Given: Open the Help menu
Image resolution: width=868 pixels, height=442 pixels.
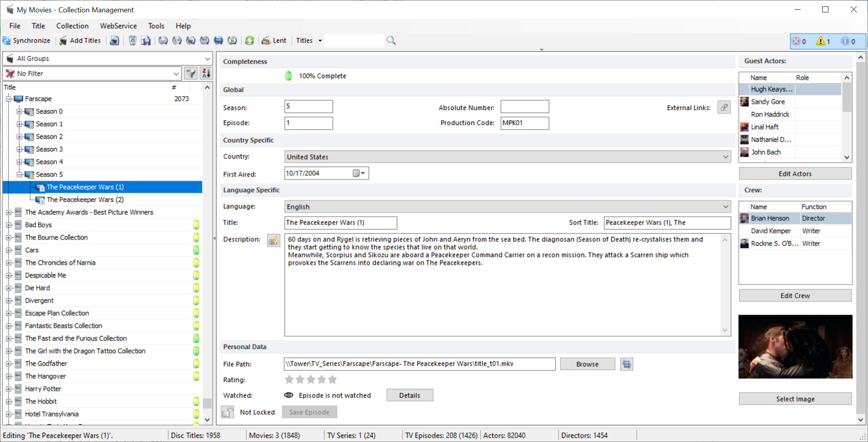Looking at the screenshot, I should 183,26.
